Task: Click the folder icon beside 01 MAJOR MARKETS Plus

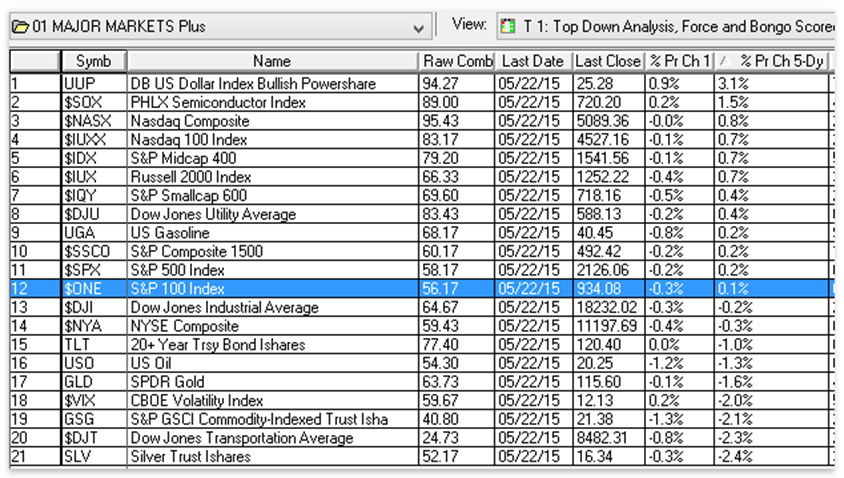Action: (x=20, y=26)
